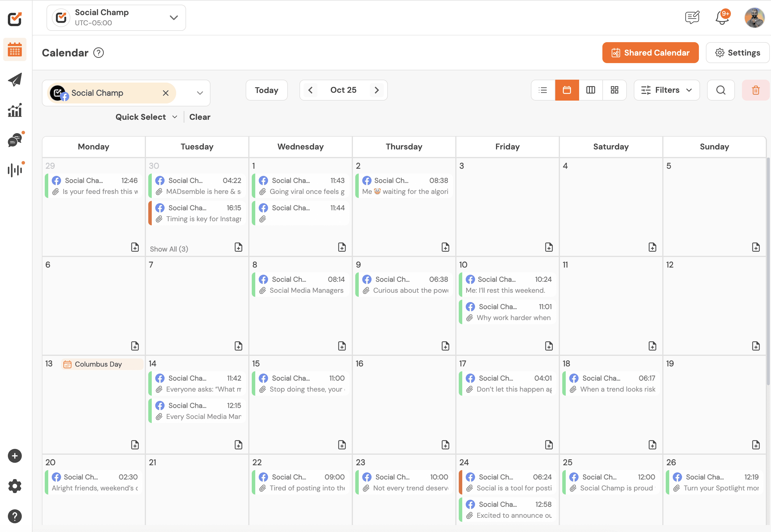Image resolution: width=771 pixels, height=532 pixels.
Task: Expand the Filters dropdown
Action: click(x=666, y=90)
